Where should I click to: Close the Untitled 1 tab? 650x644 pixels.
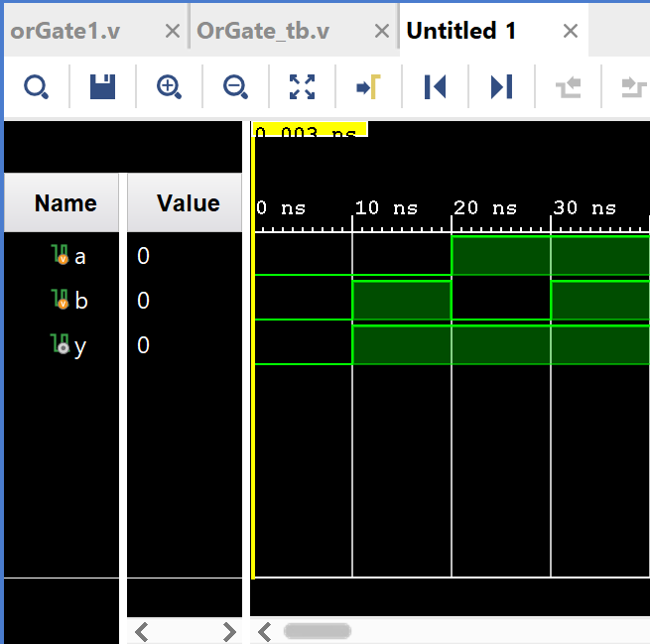pos(571,31)
